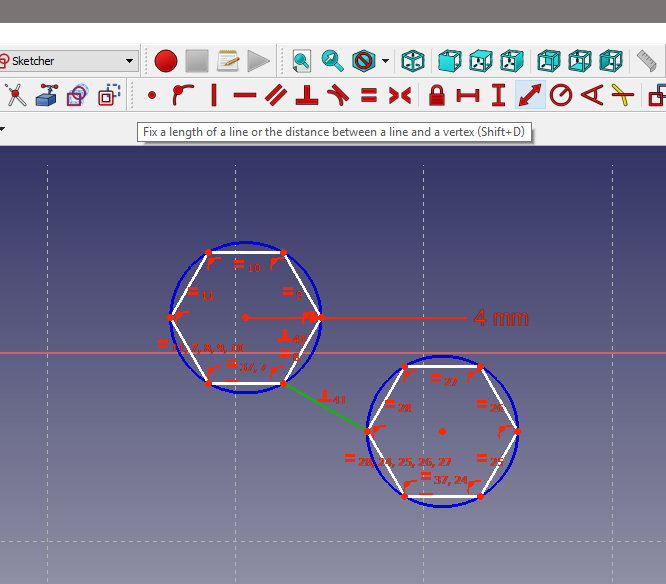Apply the tangent constraint
Image resolution: width=666 pixels, height=584 pixels.
pyautogui.click(x=338, y=95)
